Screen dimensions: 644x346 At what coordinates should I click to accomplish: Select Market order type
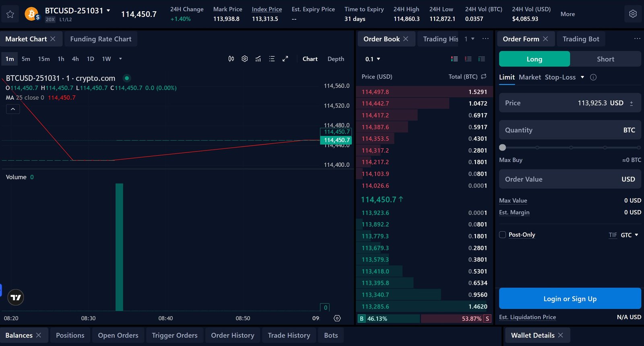pos(530,77)
